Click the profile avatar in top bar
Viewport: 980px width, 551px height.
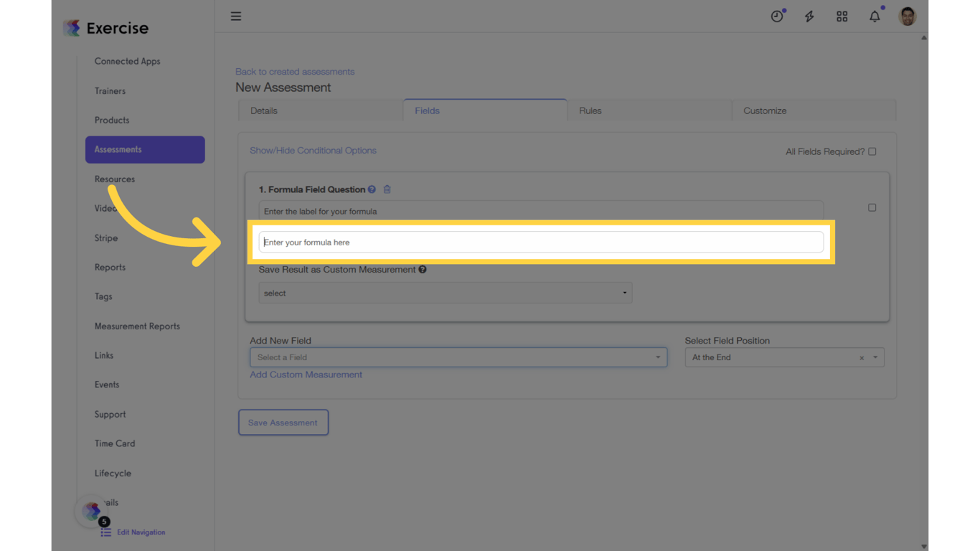point(907,16)
